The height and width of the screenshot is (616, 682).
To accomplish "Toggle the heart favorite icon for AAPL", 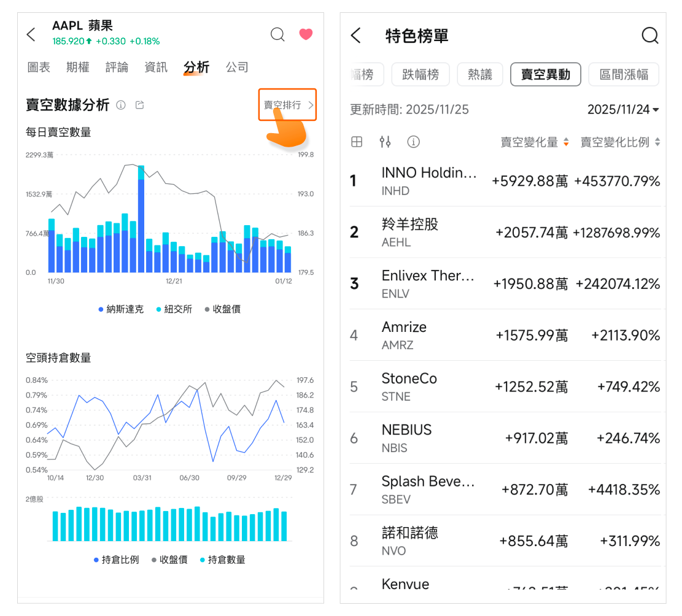I will [x=306, y=34].
